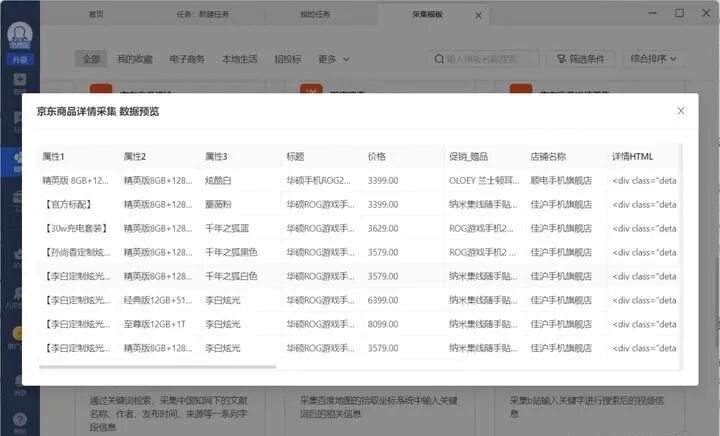
Task: Click the window minimize button
Action: point(652,13)
